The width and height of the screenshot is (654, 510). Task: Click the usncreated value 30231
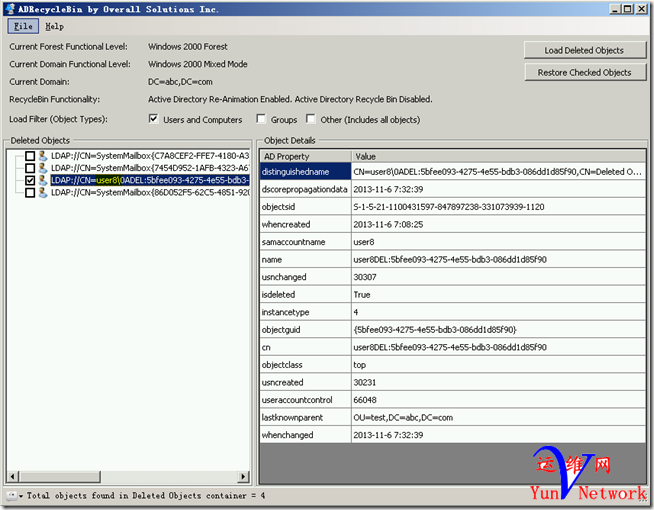[498, 382]
